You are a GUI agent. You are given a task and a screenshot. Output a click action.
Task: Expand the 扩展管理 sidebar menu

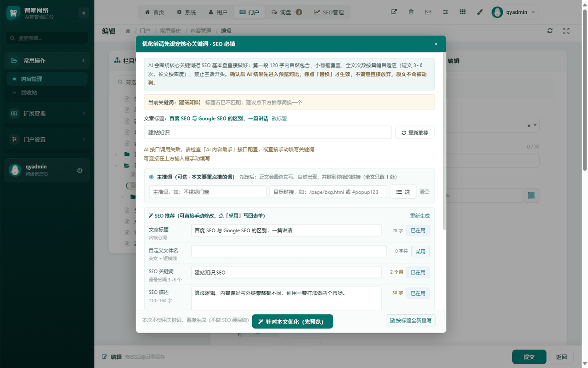[48, 113]
